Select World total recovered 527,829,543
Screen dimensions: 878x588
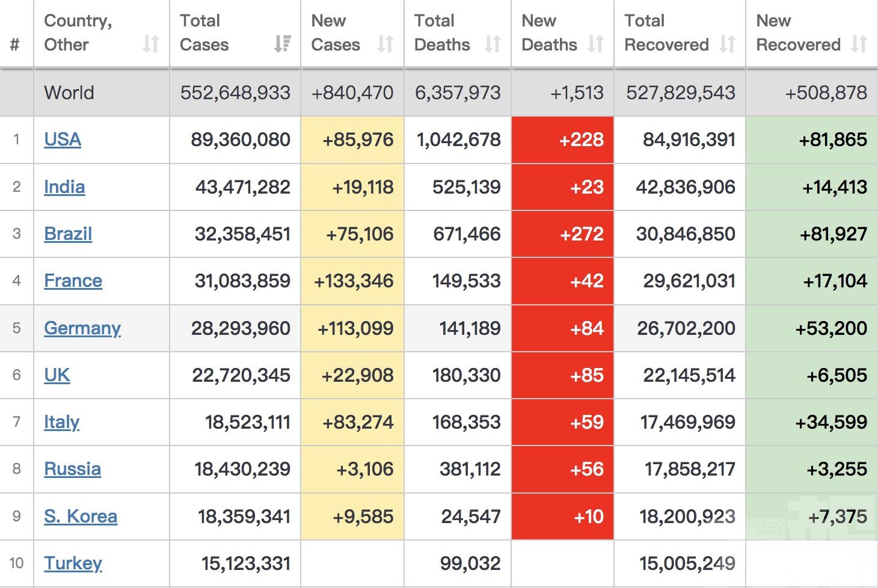(681, 93)
